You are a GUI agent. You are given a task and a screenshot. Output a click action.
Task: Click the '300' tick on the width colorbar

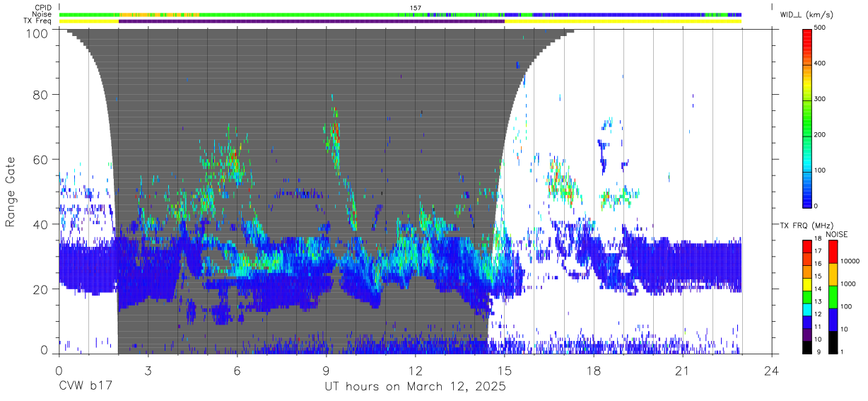(x=820, y=99)
